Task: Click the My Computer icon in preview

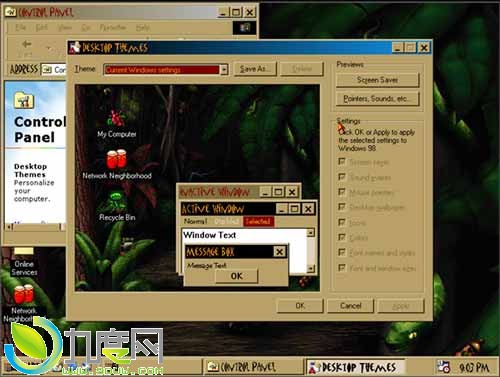Action: pos(116,119)
